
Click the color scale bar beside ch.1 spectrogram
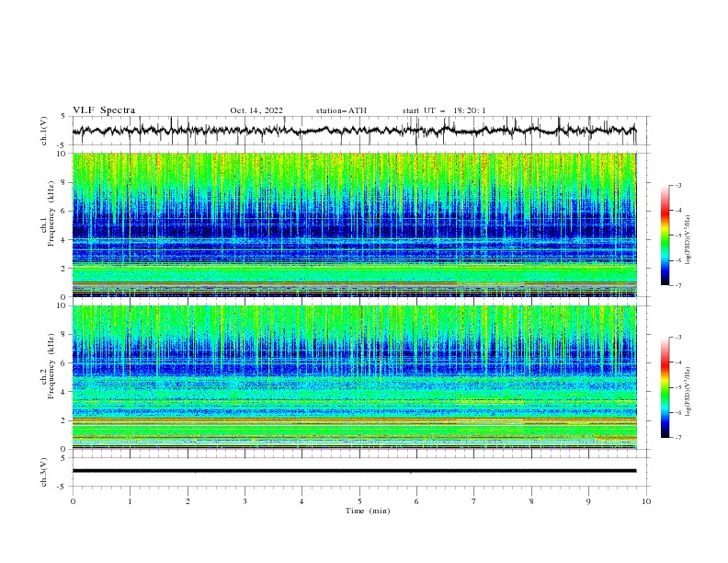click(x=665, y=236)
